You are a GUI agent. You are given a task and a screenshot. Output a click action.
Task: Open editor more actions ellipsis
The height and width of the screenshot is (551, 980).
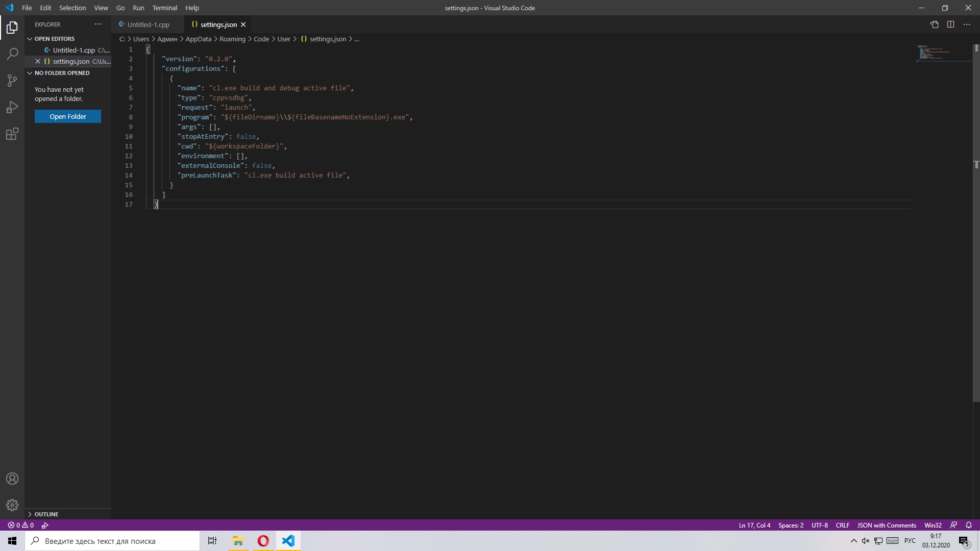pos(967,24)
